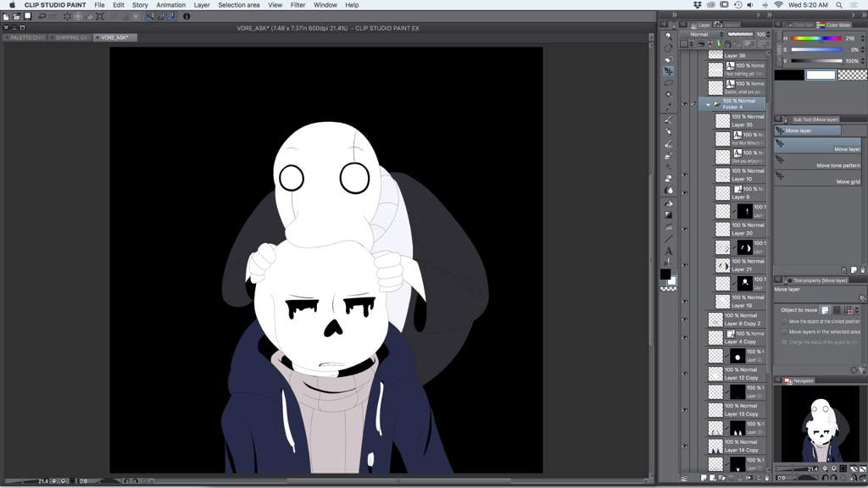Click the wrench icon in the Tool property panel
The width and height of the screenshot is (868, 488).
862,369
